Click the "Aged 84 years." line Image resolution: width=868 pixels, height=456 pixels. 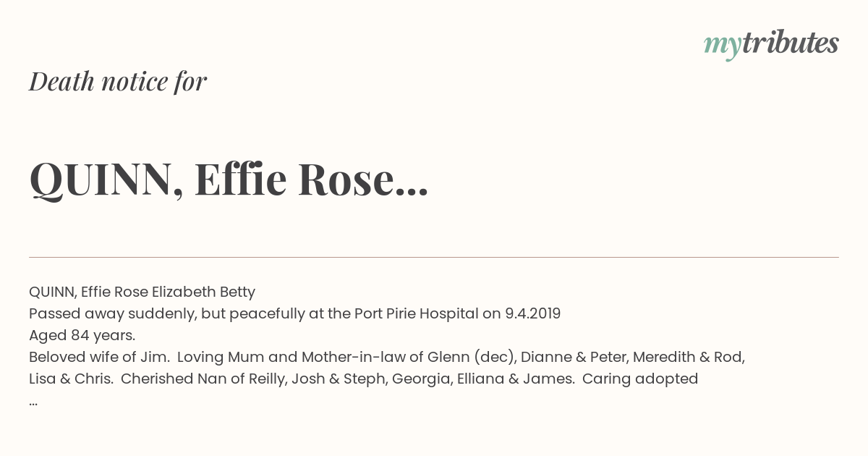click(82, 336)
